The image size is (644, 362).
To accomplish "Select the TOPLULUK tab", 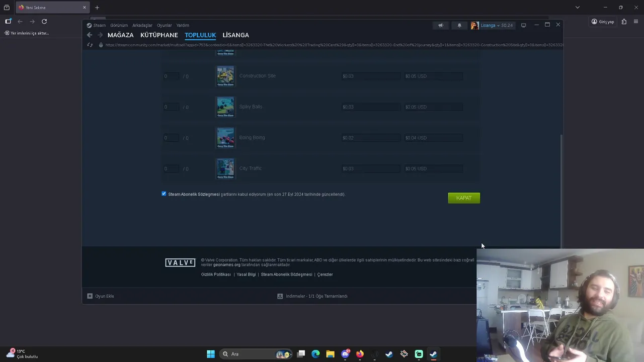I will [200, 35].
